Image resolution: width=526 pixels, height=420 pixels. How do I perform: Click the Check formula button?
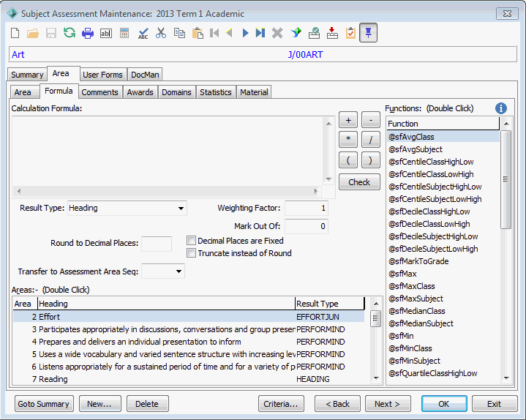click(359, 181)
